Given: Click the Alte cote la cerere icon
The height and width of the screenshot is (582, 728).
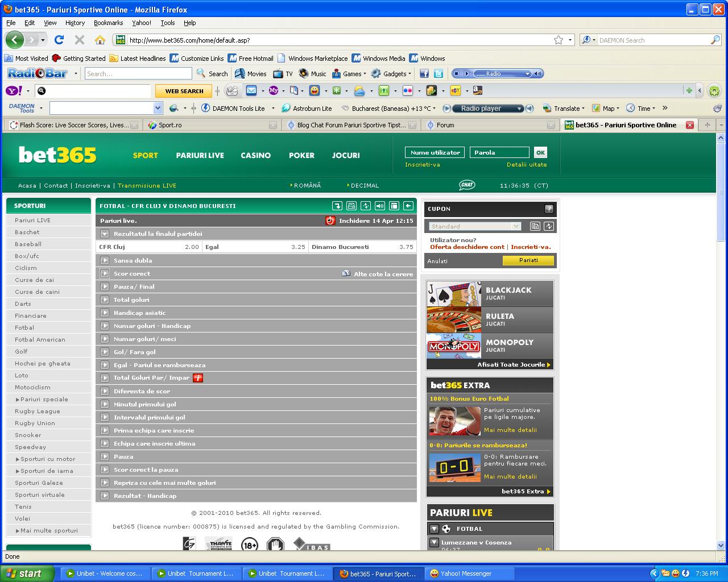Looking at the screenshot, I should pyautogui.click(x=346, y=273).
